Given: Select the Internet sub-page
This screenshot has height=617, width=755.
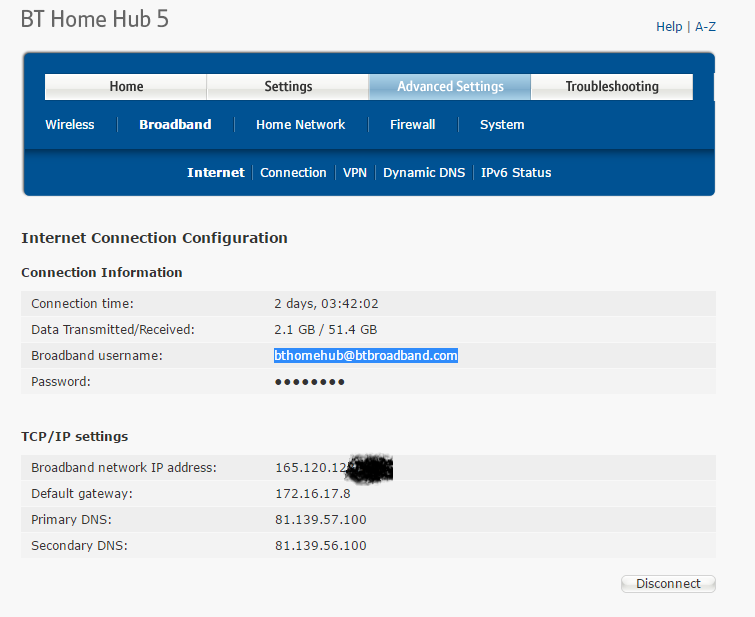Looking at the screenshot, I should [216, 172].
